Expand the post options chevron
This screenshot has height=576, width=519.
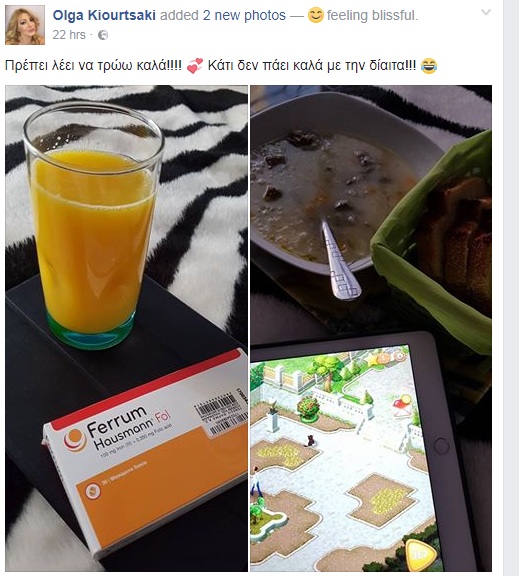click(x=486, y=12)
